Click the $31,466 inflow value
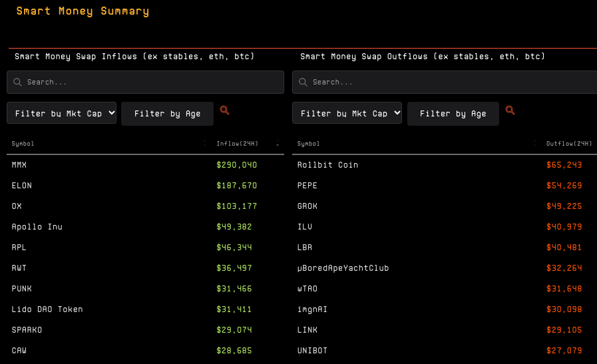597x364 pixels. [234, 288]
